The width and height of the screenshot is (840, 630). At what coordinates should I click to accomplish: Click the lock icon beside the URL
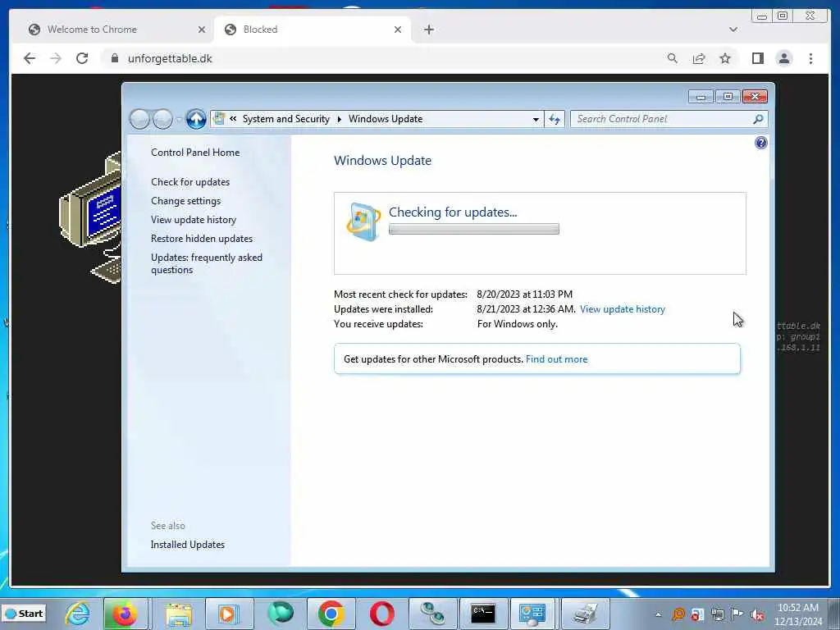click(x=115, y=58)
